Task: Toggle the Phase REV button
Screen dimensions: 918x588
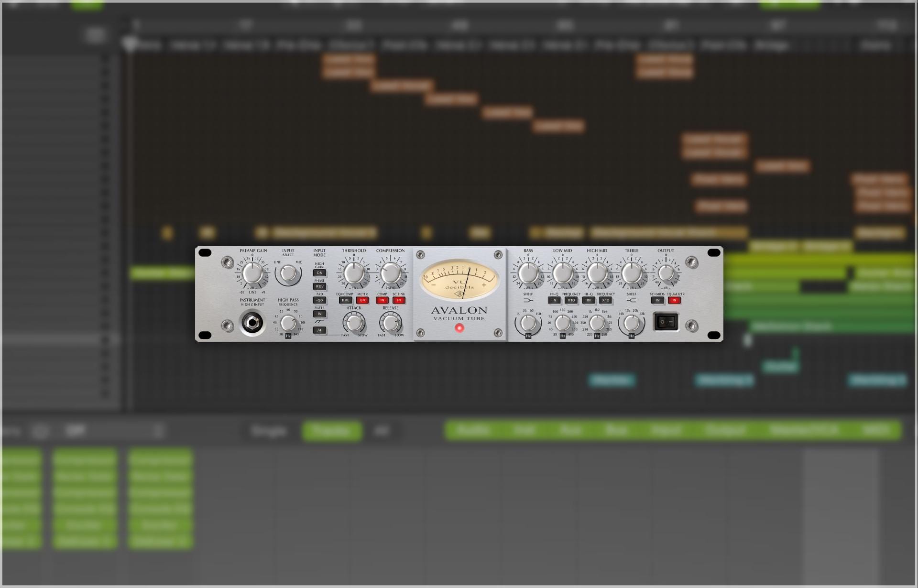Action: tap(319, 286)
